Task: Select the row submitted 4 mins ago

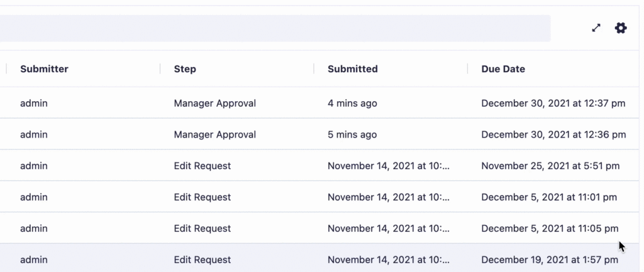Action: (352, 103)
